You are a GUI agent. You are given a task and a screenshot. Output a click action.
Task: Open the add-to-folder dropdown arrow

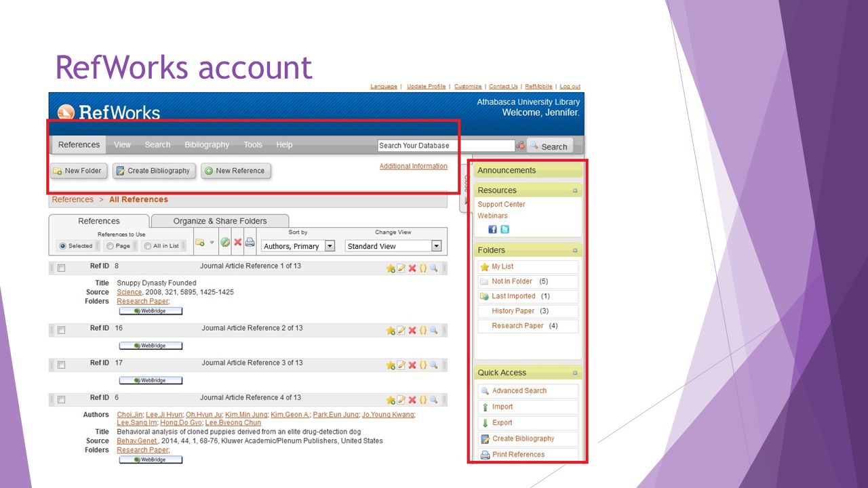tap(212, 243)
